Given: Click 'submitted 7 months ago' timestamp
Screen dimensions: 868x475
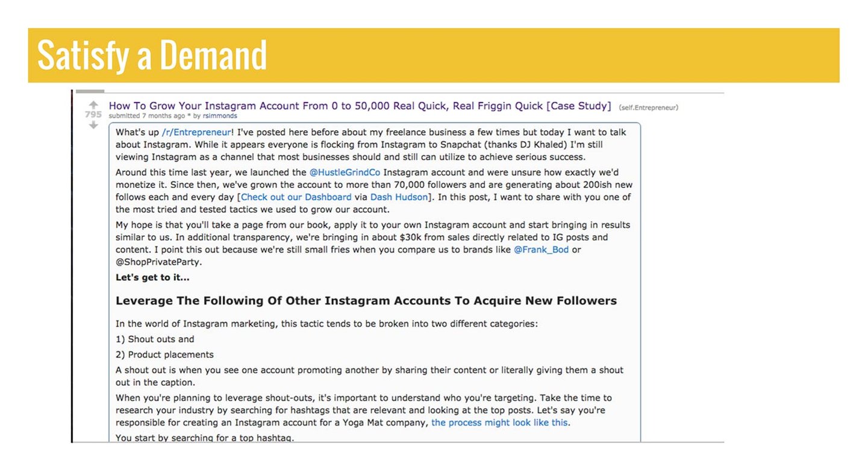Looking at the screenshot, I should 146,116.
